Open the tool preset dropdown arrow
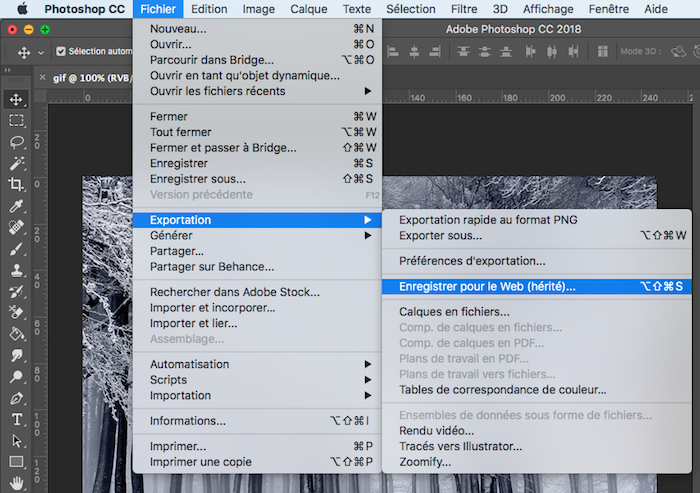 point(41,53)
